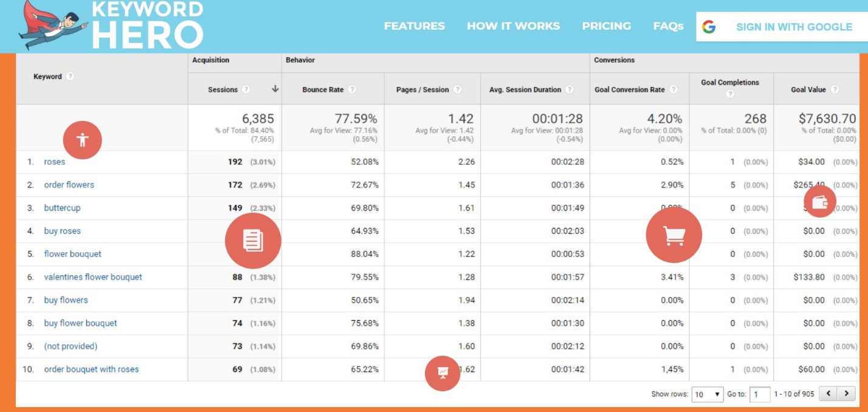
Task: Sort by Goal Value column header
Action: (808, 89)
